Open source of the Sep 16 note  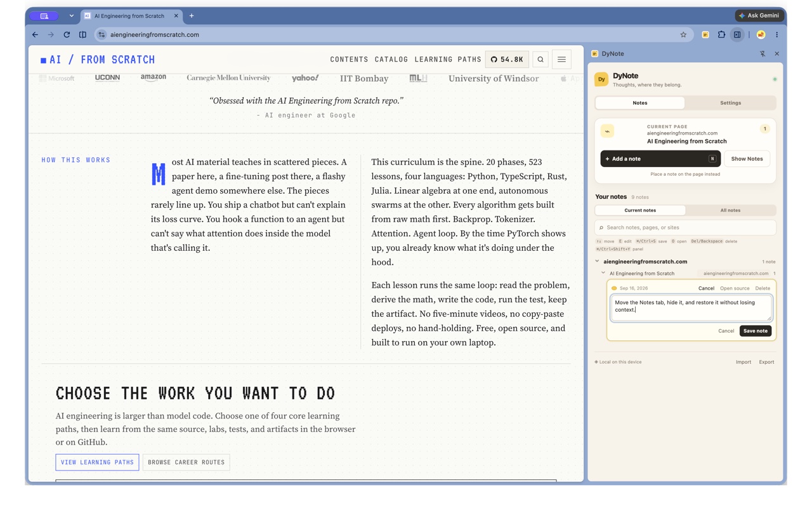click(x=735, y=288)
